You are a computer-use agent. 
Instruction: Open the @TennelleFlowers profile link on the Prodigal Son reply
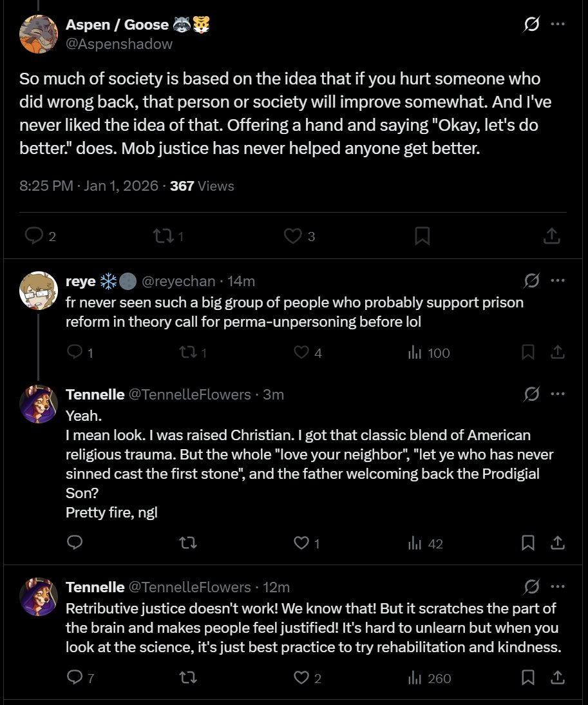pyautogui.click(x=191, y=394)
